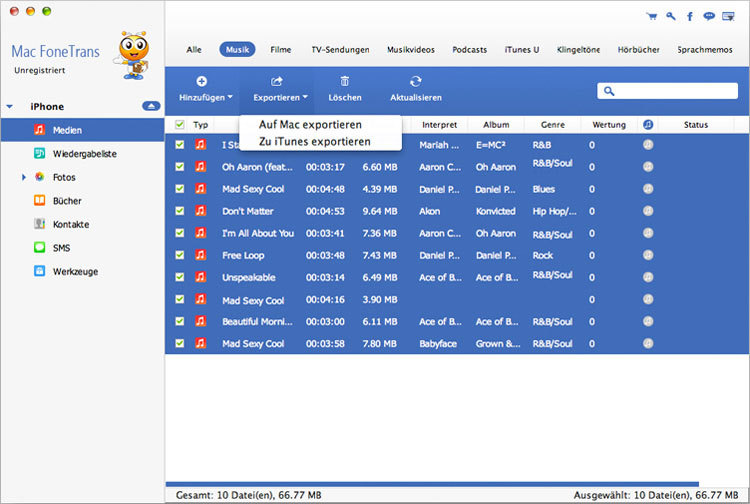
Task: Click the Hinzufügen plus icon
Action: coord(201,81)
